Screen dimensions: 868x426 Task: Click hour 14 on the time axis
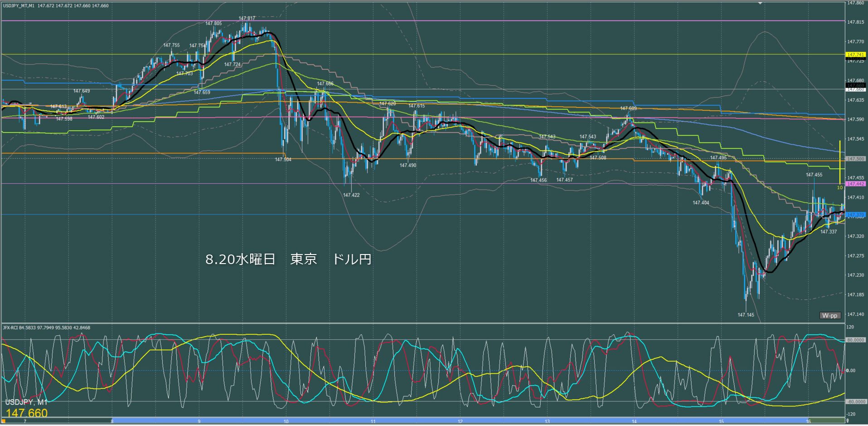pos(634,421)
